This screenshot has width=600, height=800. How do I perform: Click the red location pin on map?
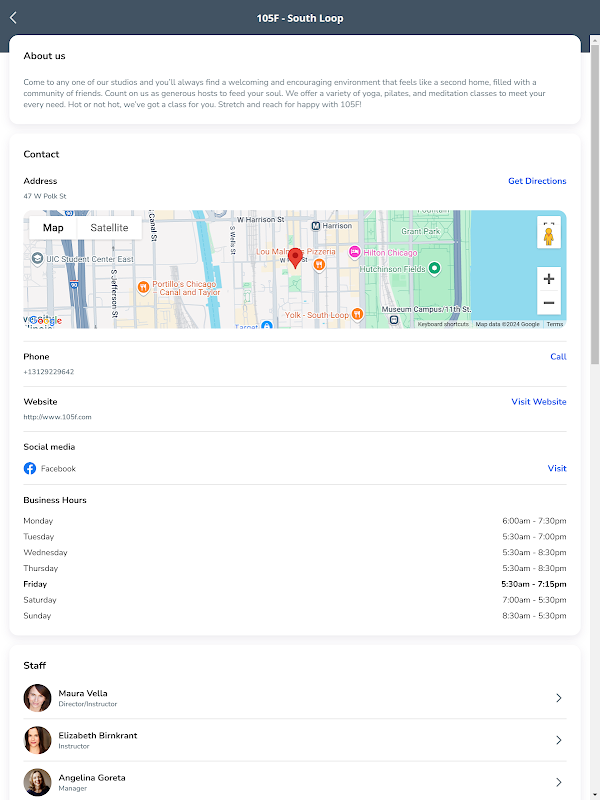295,258
